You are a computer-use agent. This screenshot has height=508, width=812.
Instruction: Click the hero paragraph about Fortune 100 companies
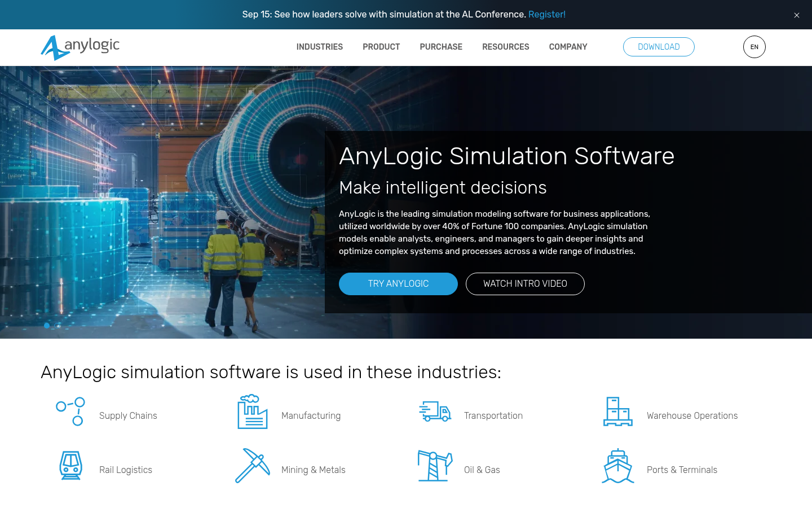pos(495,233)
